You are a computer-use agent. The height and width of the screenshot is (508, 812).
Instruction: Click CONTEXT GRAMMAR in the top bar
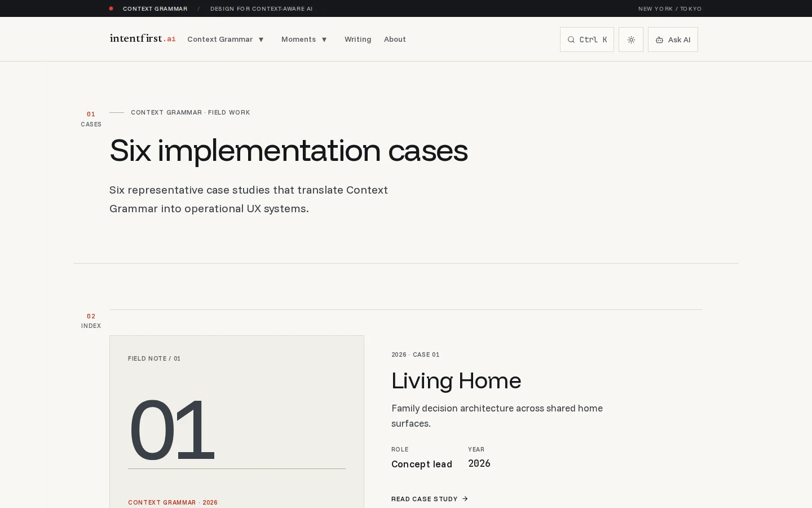(x=155, y=8)
